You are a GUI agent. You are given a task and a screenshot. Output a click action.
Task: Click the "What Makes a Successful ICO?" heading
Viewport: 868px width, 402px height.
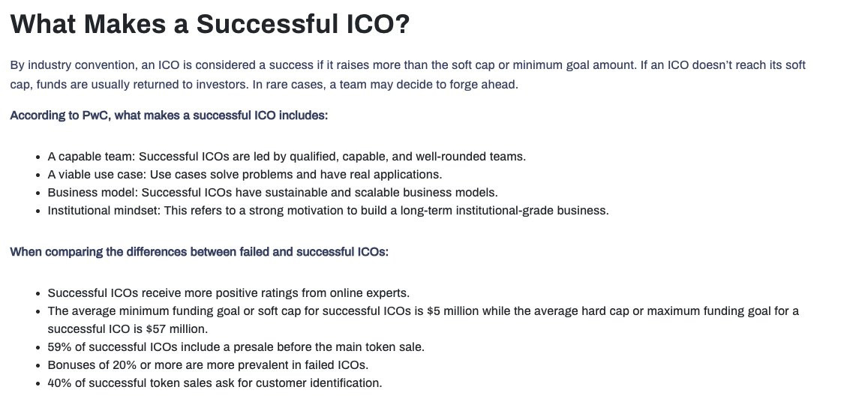click(x=210, y=24)
